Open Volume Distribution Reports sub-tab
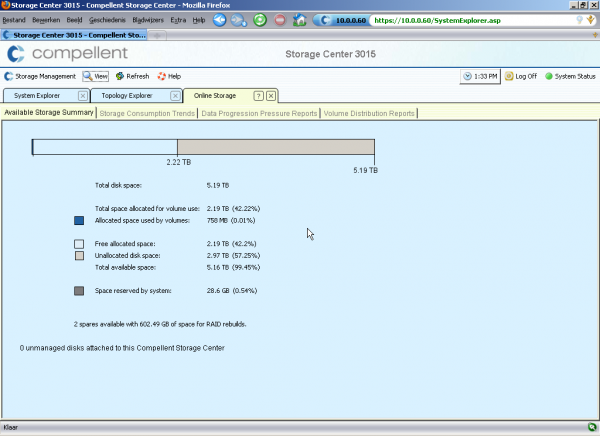This screenshot has width=600, height=436. point(369,113)
